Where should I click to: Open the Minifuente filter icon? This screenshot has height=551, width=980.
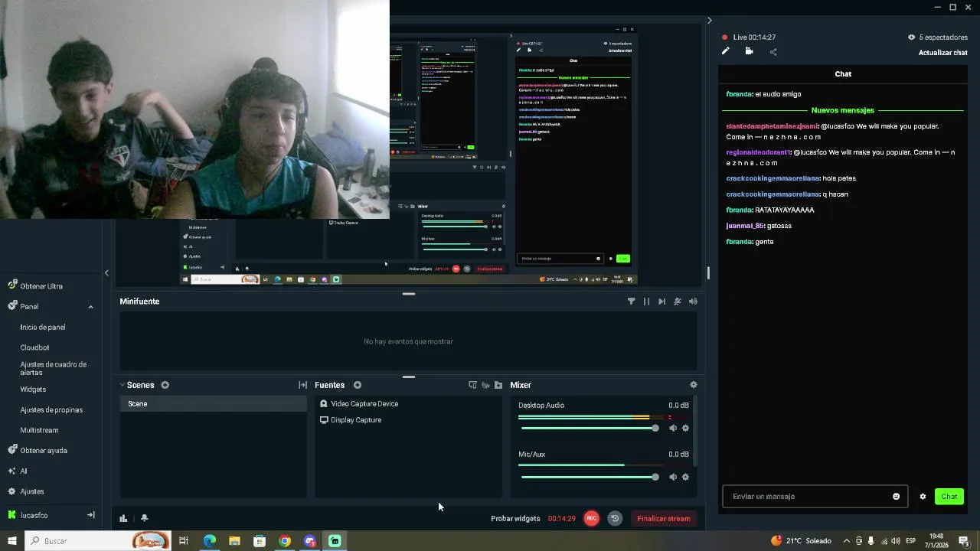(x=631, y=302)
